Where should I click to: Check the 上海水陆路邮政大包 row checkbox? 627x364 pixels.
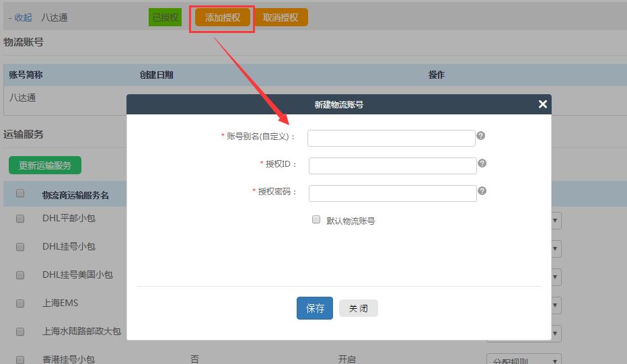pyautogui.click(x=20, y=332)
